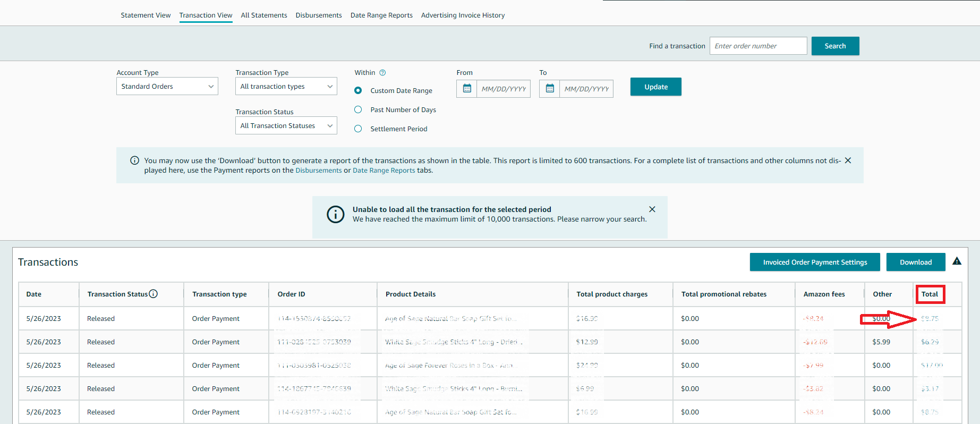Click the Update button
980x424 pixels.
click(656, 87)
